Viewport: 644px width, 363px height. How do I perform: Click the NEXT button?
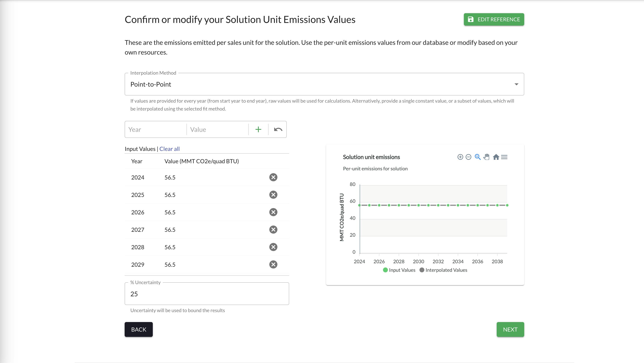(x=510, y=329)
